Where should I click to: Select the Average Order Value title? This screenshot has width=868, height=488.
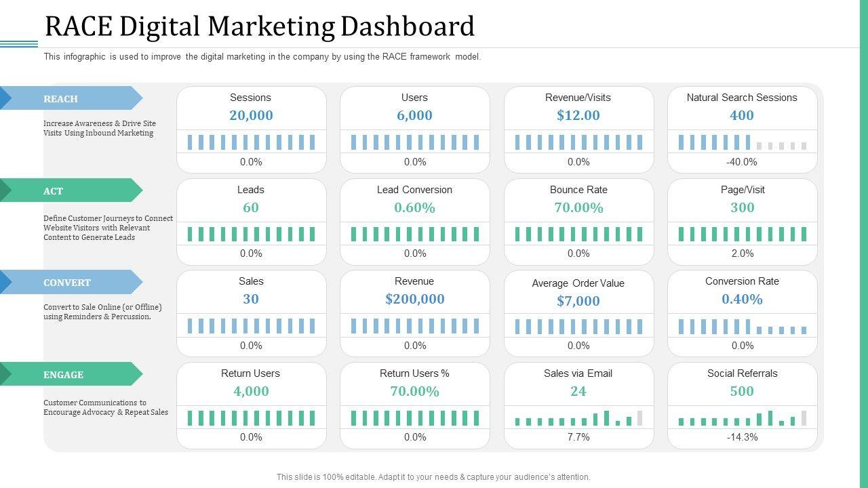[578, 283]
